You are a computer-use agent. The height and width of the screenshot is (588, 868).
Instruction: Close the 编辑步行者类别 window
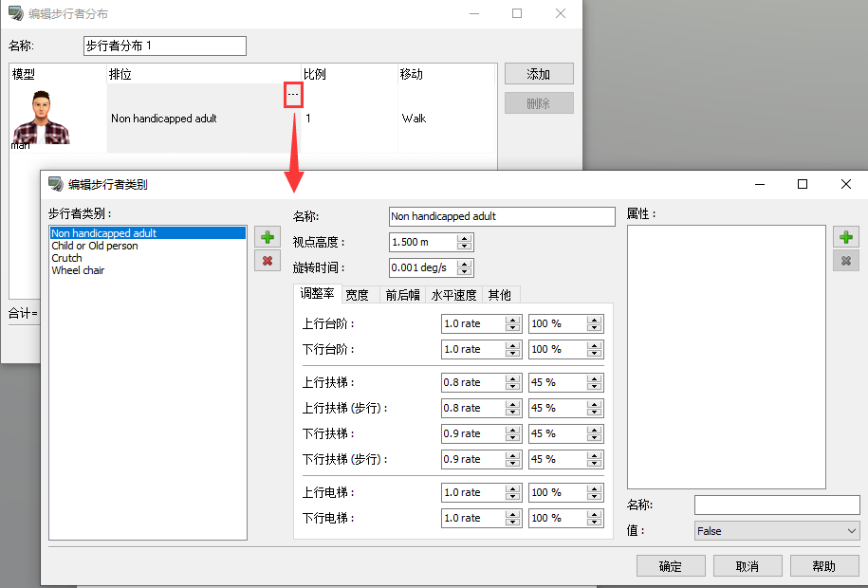[x=846, y=184]
